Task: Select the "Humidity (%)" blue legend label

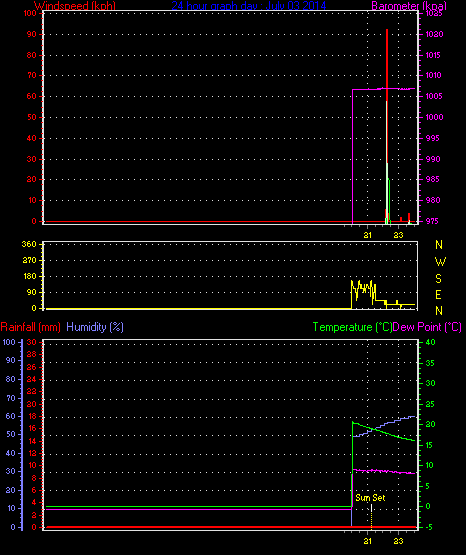Action: click(x=95, y=327)
